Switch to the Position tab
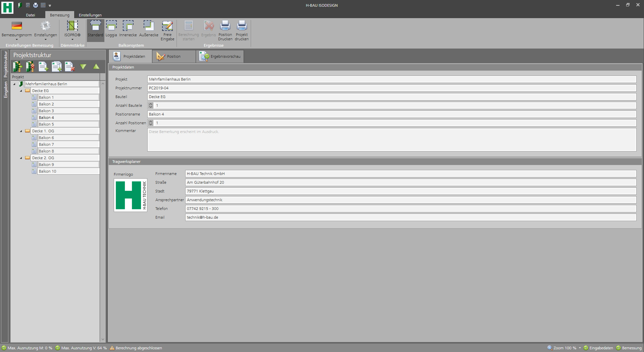Screen dimensions: 644x352 point(174,56)
